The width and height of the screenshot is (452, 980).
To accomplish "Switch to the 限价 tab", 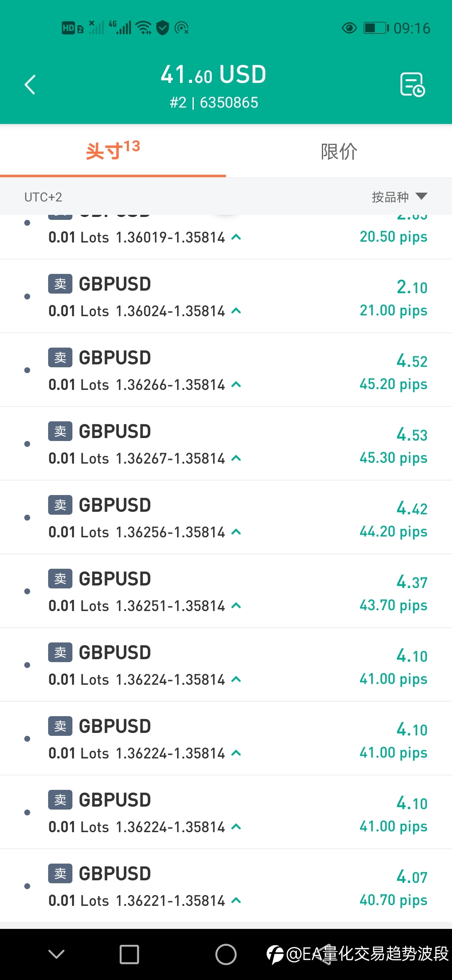I will click(339, 151).
